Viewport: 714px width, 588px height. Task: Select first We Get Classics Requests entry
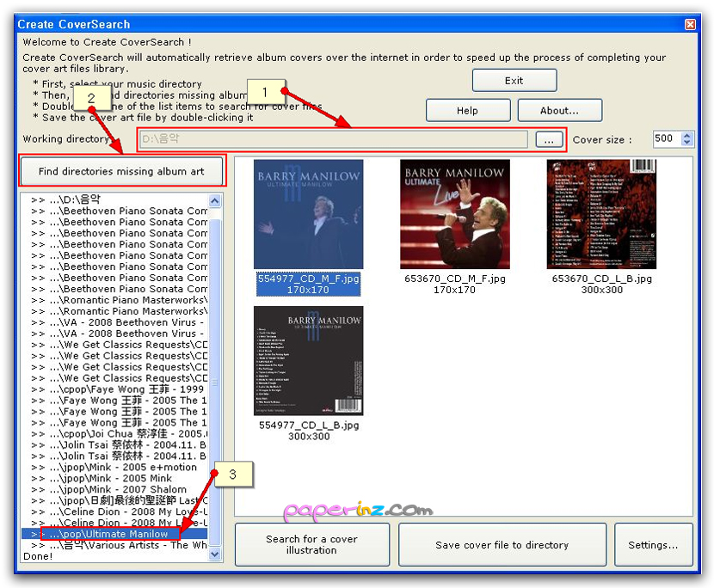[x=114, y=345]
